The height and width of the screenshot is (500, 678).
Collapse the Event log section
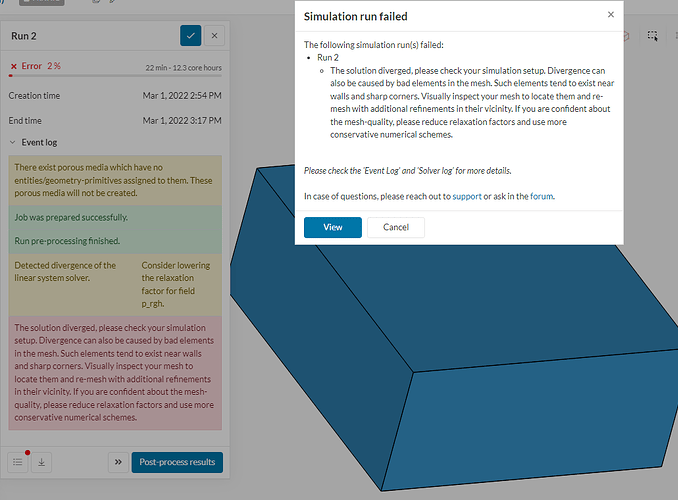point(13,143)
